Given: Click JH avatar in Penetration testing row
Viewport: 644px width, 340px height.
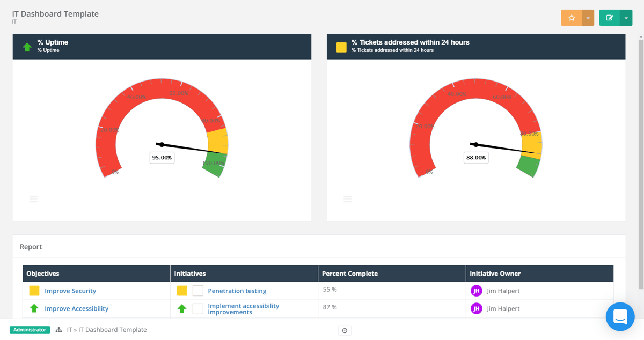Looking at the screenshot, I should click(x=476, y=291).
